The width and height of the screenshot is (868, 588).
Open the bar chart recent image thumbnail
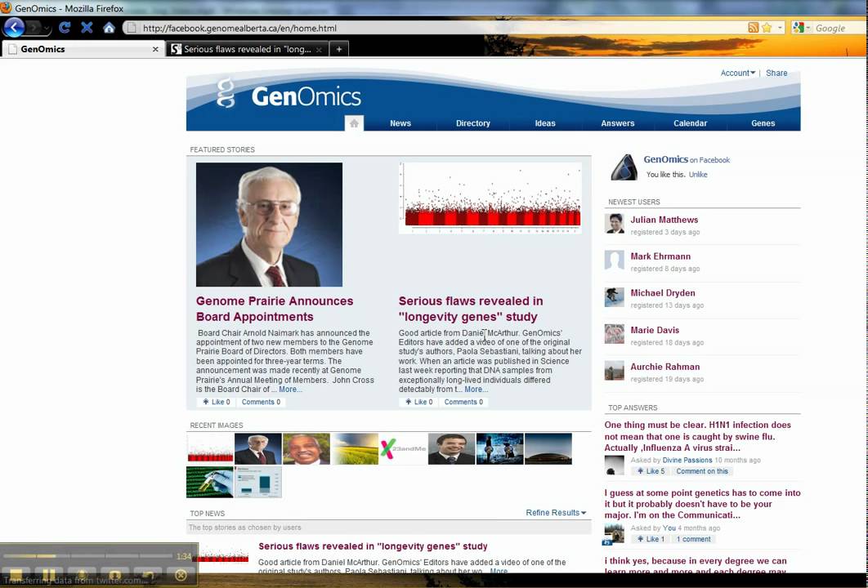[258, 482]
